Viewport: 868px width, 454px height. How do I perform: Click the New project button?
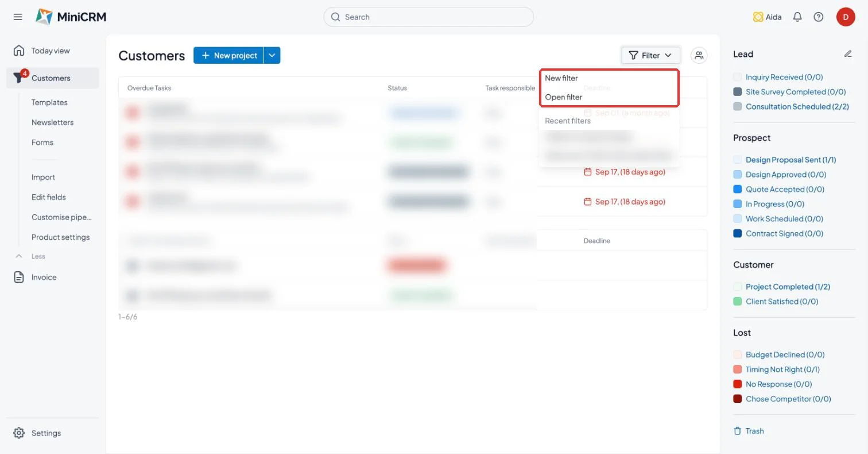click(228, 55)
